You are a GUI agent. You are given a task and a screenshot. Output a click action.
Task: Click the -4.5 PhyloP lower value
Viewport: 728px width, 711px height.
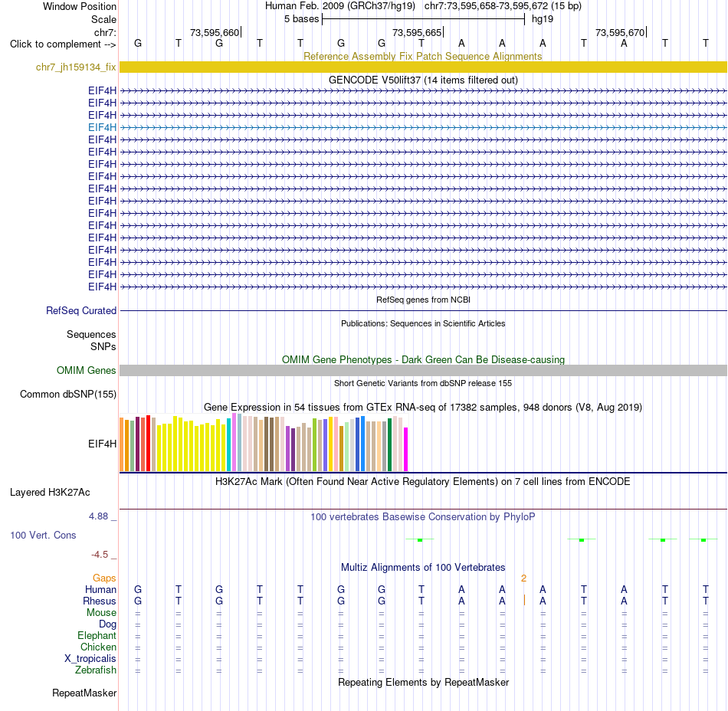pos(100,554)
